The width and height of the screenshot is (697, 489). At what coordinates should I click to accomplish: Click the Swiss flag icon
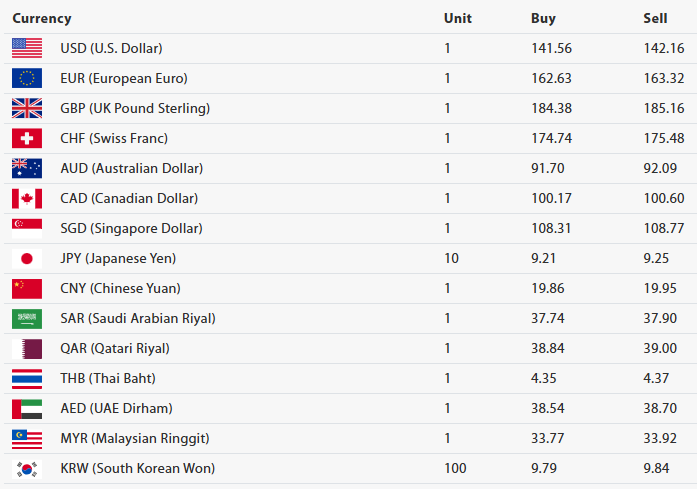27,138
